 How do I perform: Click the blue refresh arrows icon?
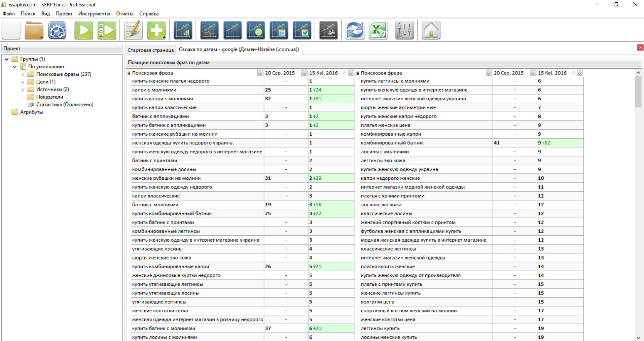pyautogui.click(x=355, y=30)
